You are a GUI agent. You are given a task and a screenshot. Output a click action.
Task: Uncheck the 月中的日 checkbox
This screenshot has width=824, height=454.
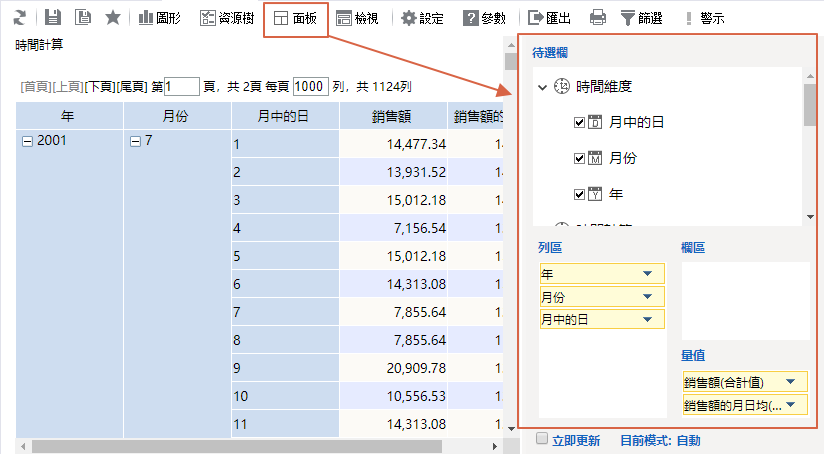click(579, 123)
